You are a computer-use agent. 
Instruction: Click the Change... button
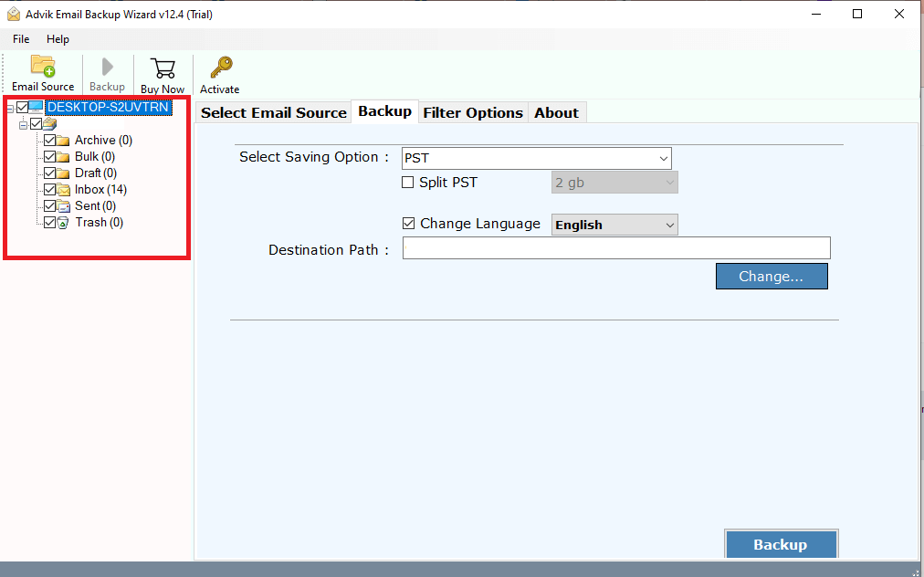pyautogui.click(x=772, y=277)
